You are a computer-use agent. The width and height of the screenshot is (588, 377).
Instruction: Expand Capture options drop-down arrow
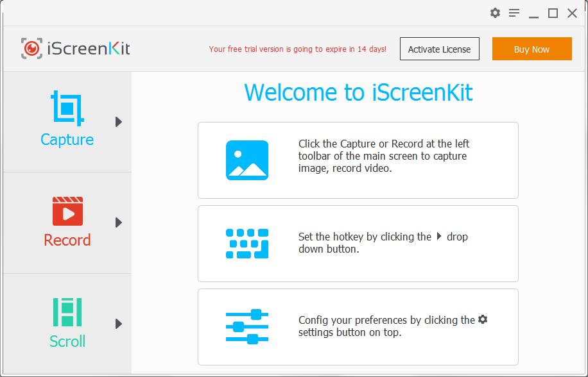[119, 122]
